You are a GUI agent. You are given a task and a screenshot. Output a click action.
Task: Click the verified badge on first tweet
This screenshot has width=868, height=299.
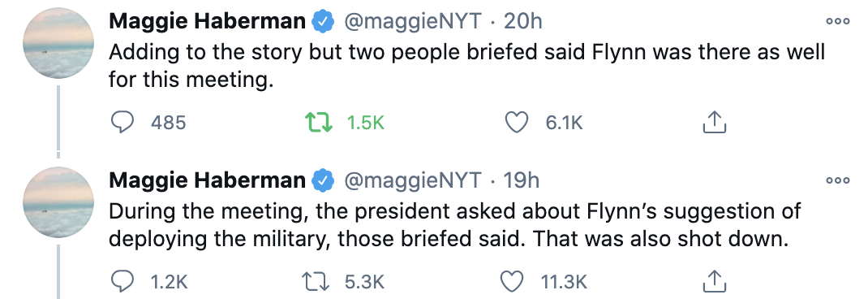(324, 22)
